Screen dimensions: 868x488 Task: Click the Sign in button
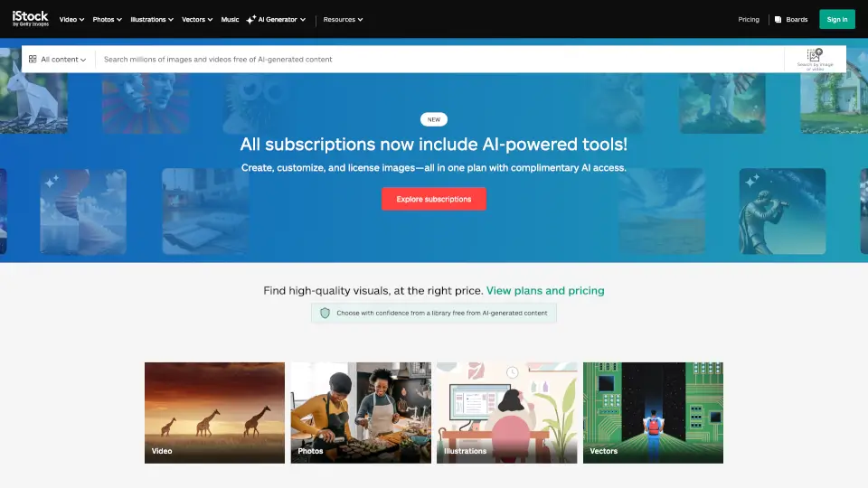837,19
